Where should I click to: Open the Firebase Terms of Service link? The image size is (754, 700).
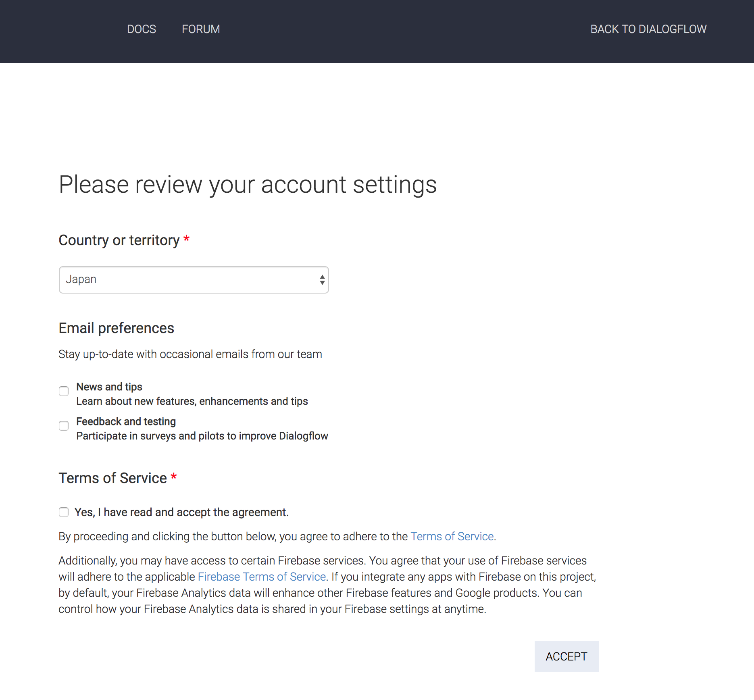click(x=262, y=577)
